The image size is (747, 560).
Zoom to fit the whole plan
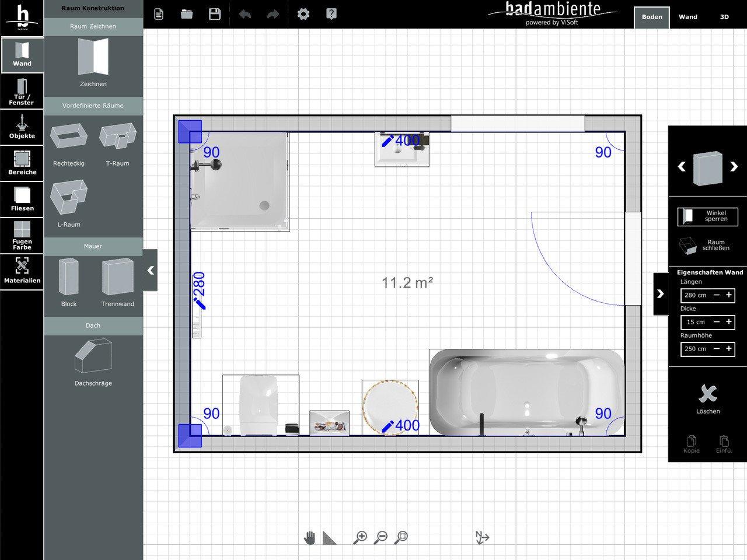(x=401, y=537)
